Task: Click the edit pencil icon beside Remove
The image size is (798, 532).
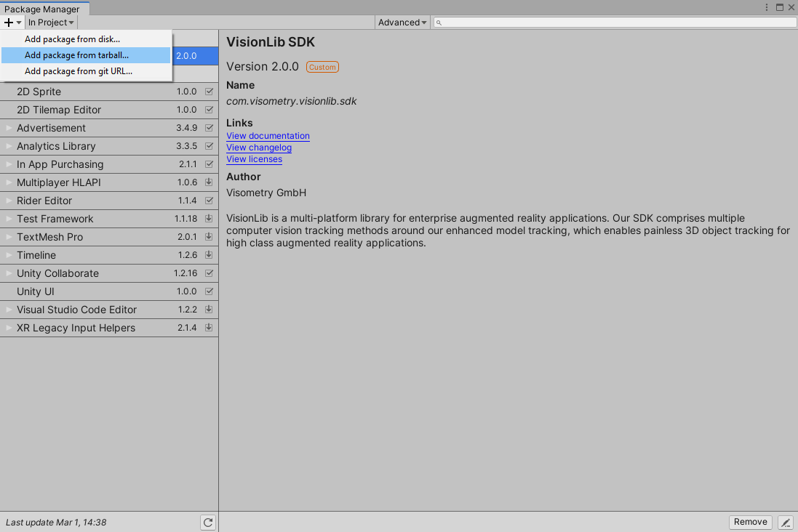Action: (x=786, y=522)
